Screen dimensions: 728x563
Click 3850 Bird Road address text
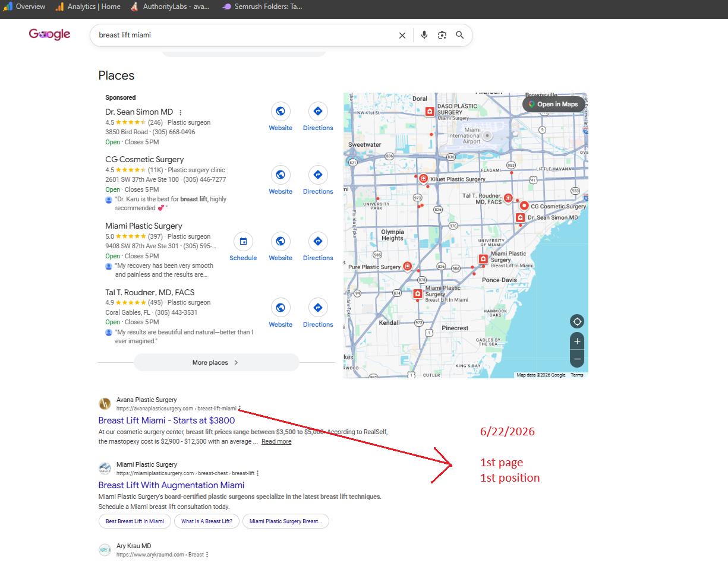click(x=127, y=132)
